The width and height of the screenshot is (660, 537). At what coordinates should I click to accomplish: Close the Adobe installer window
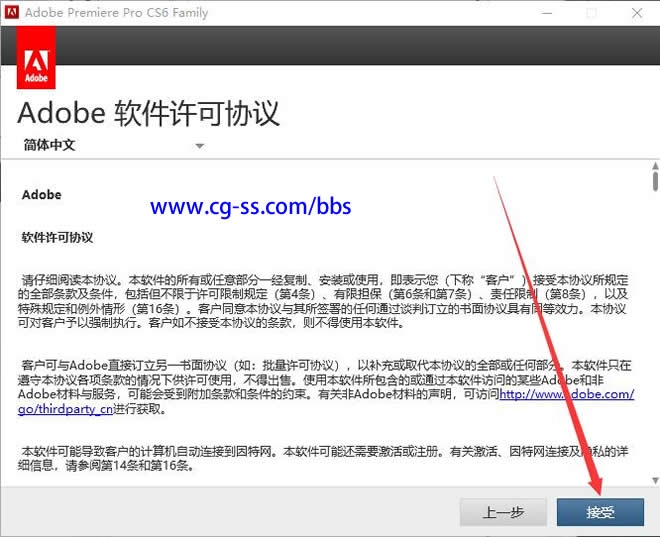[x=636, y=14]
